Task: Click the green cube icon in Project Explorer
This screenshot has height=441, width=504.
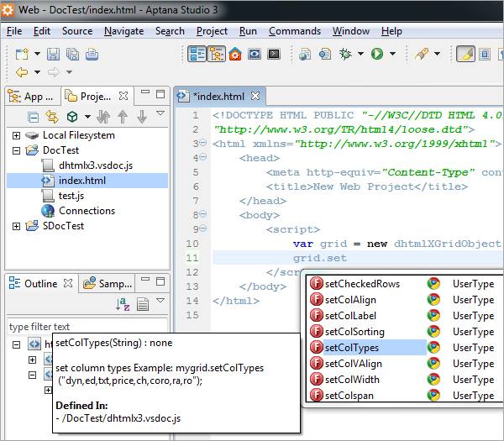Action: tap(72, 117)
